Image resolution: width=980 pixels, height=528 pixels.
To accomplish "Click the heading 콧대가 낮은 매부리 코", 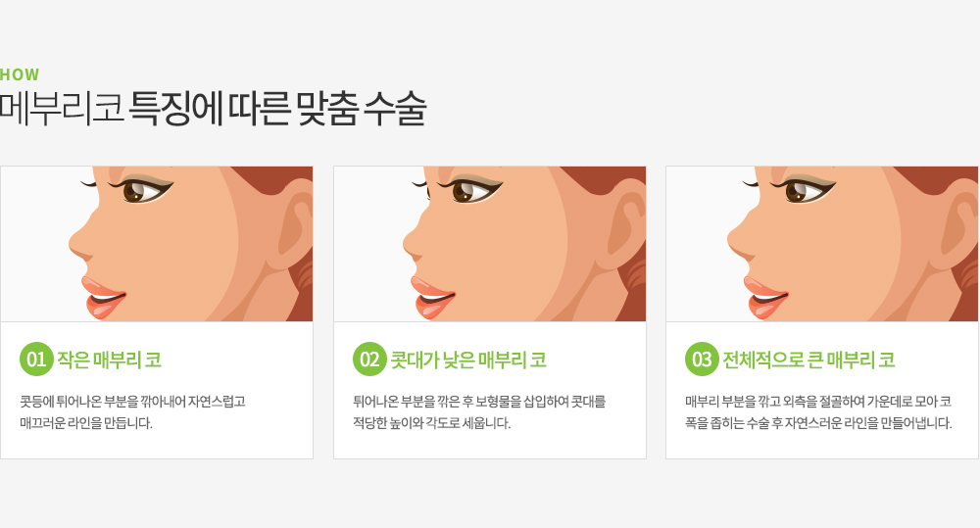I will (x=468, y=360).
